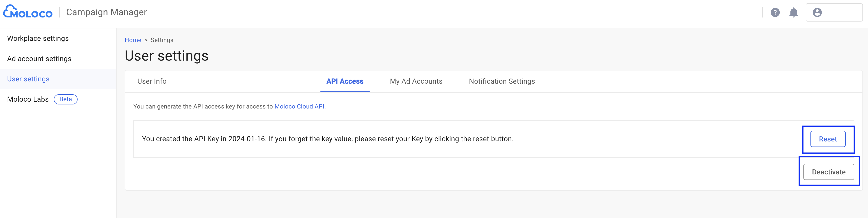Click the Settings breadcrumb text

162,40
